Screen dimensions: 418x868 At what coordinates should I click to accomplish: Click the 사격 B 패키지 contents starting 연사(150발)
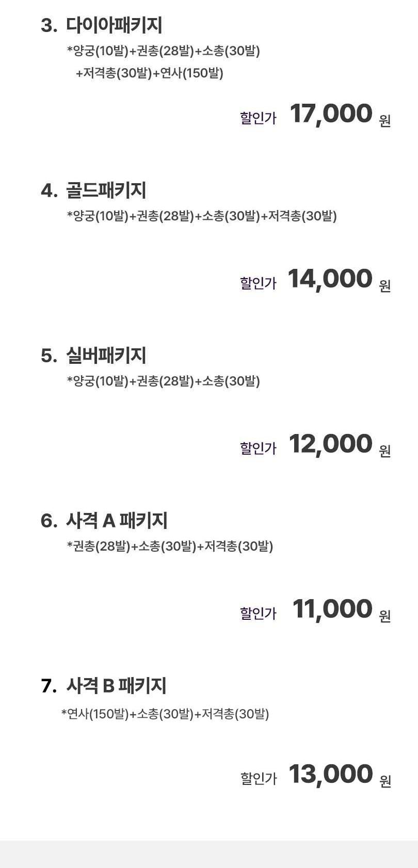165,714
